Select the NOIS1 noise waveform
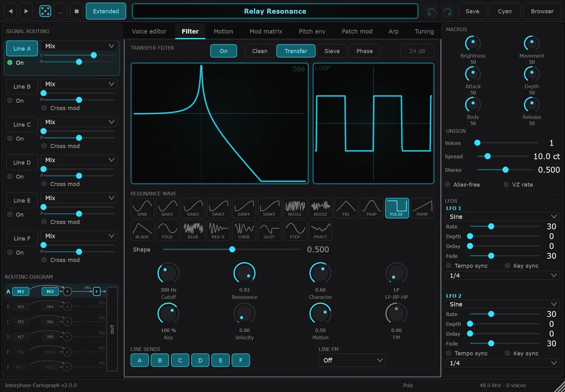This screenshot has height=392, width=565. (295, 208)
